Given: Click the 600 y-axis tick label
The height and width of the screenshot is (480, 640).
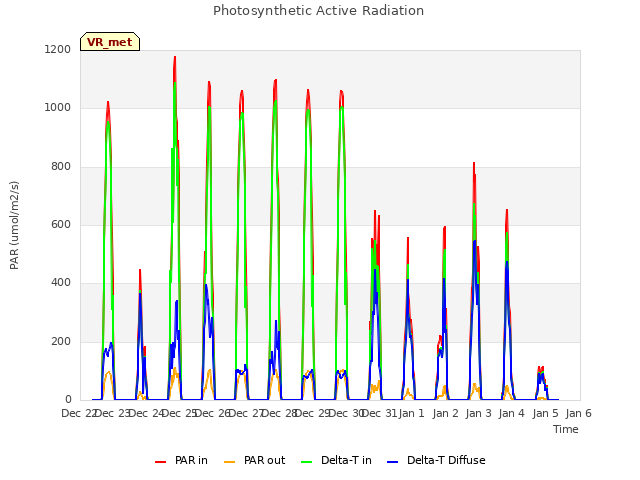Looking at the screenshot, I should tap(61, 224).
